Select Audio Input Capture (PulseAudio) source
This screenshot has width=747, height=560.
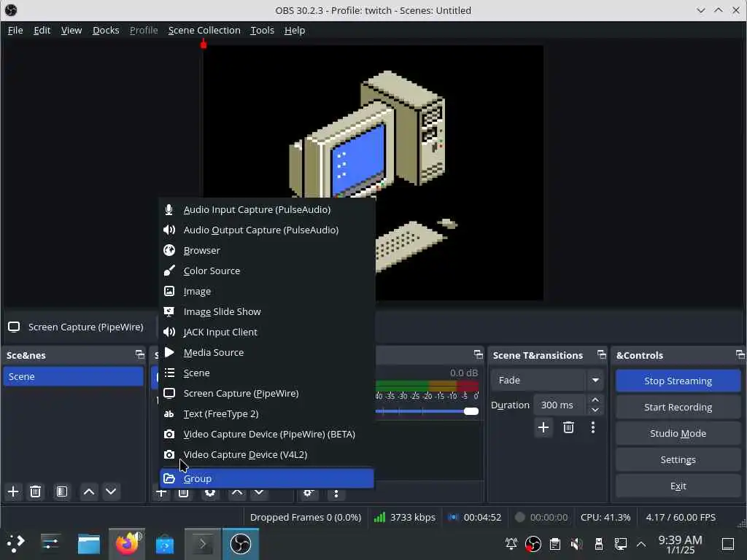pos(267,209)
